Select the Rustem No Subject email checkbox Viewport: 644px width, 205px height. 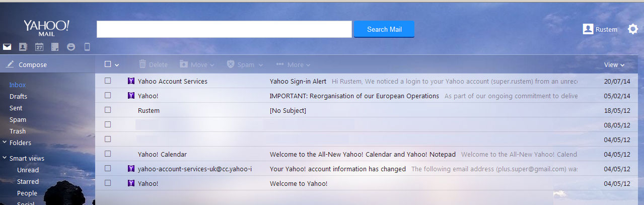point(108,110)
